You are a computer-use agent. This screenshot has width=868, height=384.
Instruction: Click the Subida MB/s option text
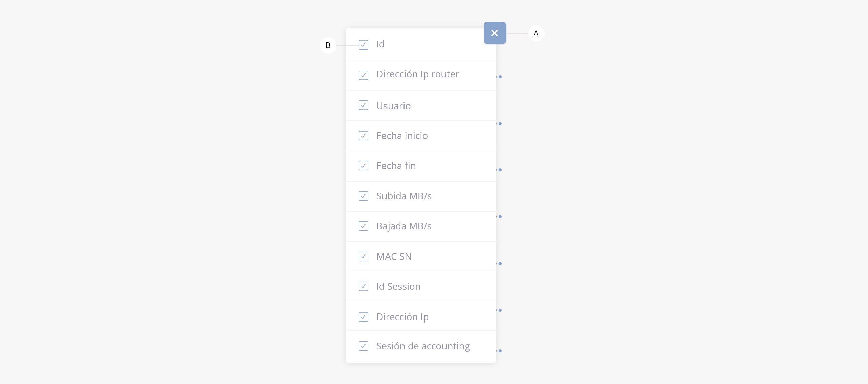404,196
